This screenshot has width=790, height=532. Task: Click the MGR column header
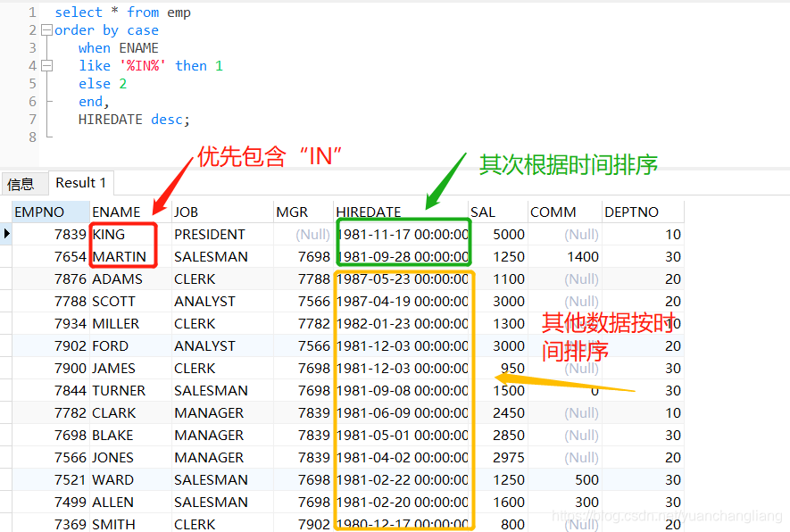point(303,212)
